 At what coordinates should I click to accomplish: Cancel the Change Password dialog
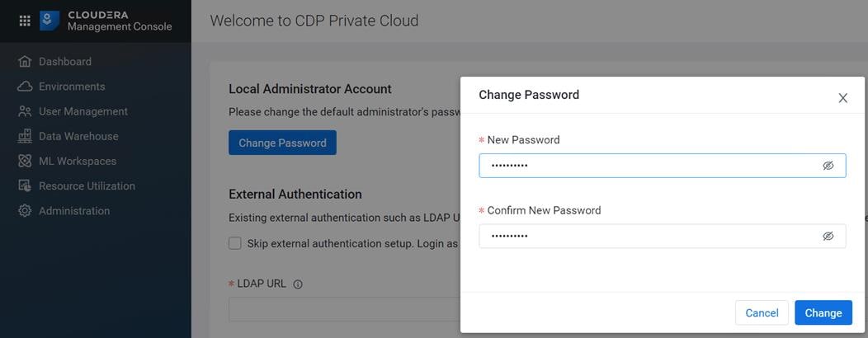click(x=762, y=313)
